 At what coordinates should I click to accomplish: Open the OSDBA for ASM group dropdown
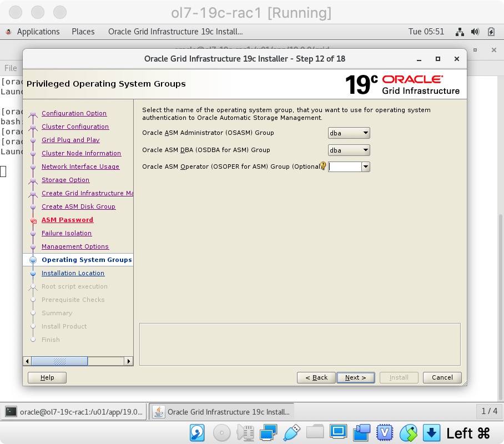pyautogui.click(x=349, y=150)
